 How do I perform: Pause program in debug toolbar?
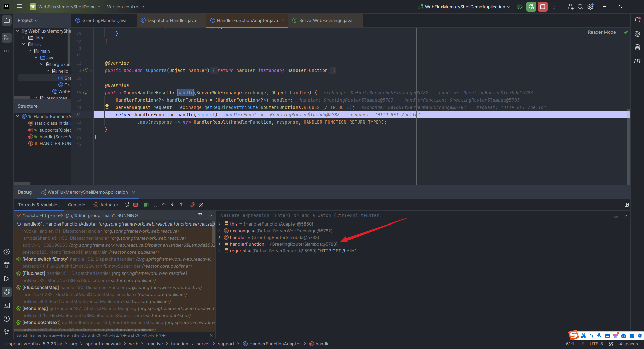pos(155,205)
